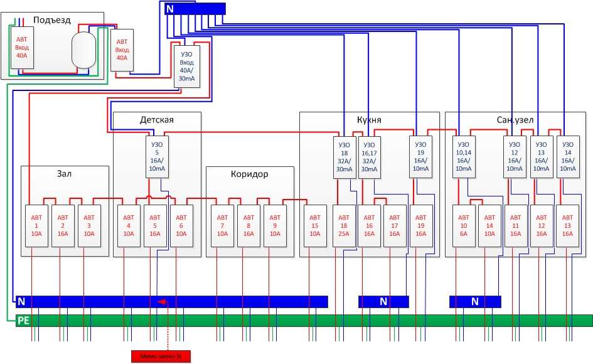Click the green PE bus bar

pyautogui.click(x=304, y=321)
